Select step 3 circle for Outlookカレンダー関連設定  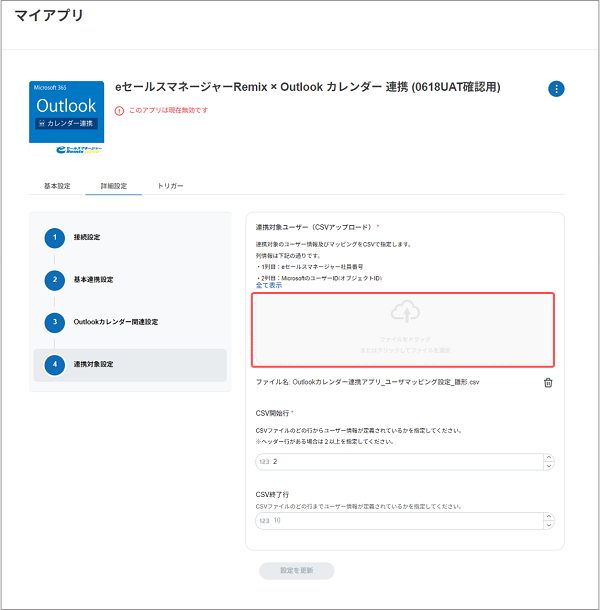(54, 322)
